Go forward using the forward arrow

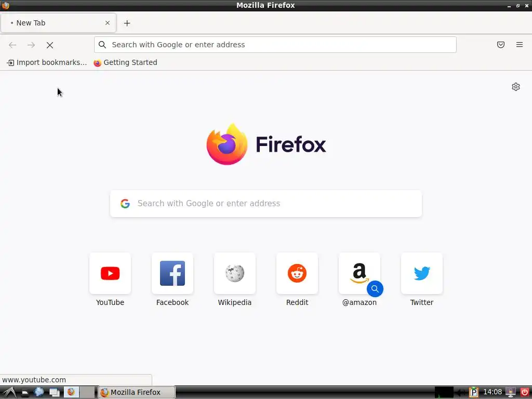coord(31,45)
